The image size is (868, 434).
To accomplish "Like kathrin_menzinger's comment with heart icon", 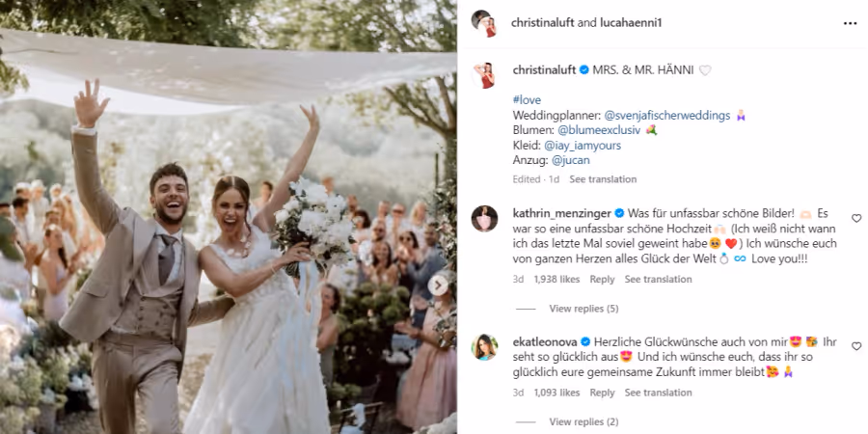I will pyautogui.click(x=856, y=218).
